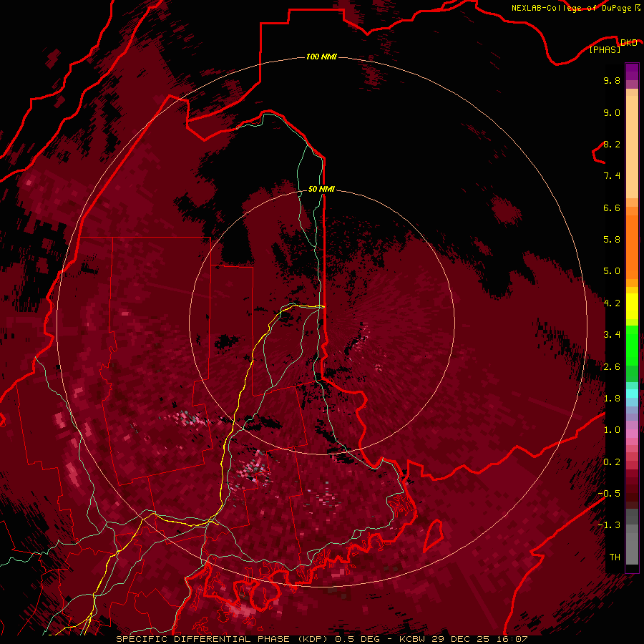This screenshot has height=644, width=644.
Task: Click the 4.2 legend value
Action: click(612, 303)
